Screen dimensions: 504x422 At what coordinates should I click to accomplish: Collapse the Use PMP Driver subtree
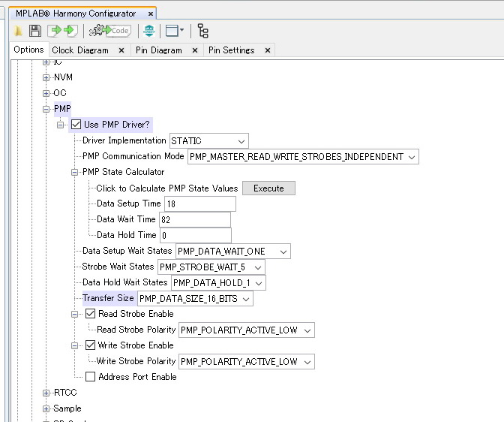coord(61,125)
